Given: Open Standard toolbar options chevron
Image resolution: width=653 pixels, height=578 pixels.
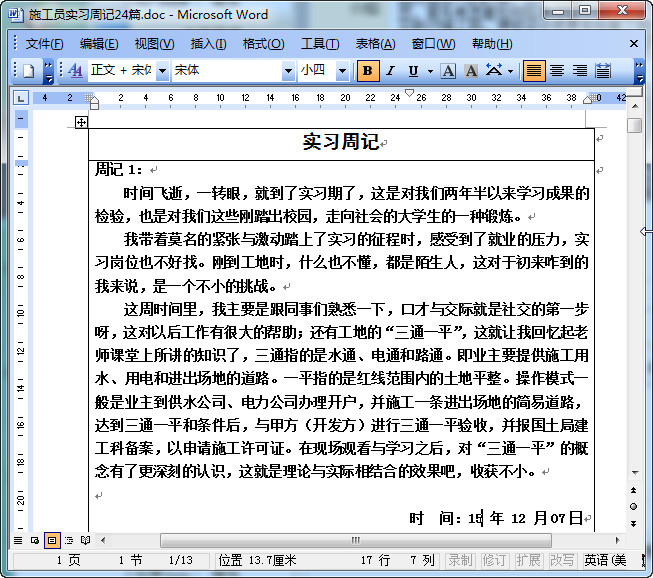Looking at the screenshot, I should tap(49, 72).
